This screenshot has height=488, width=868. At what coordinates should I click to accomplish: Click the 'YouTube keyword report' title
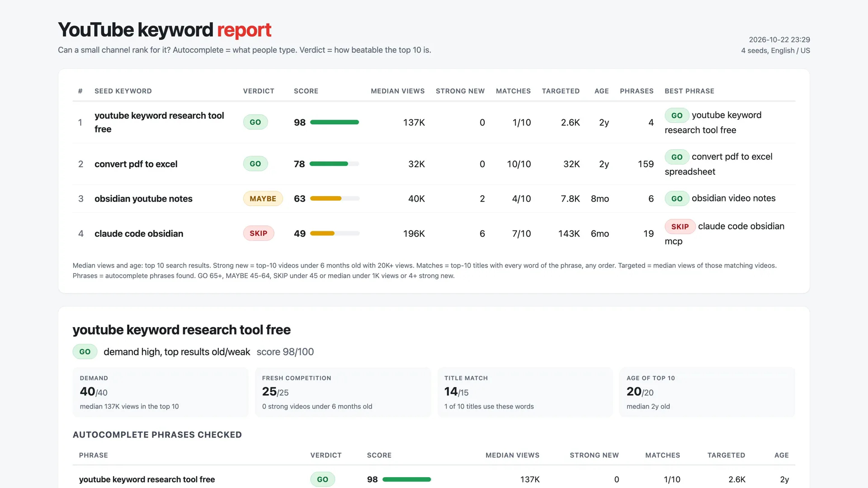coord(165,30)
